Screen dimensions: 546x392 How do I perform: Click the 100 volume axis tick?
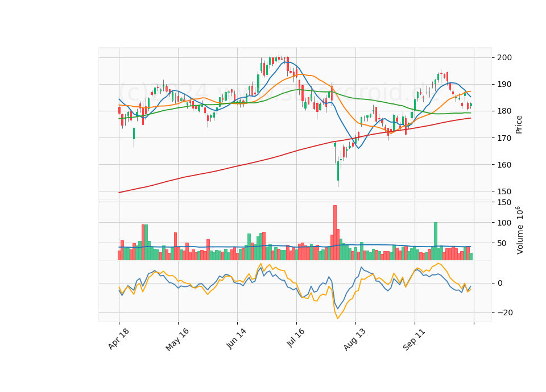(504, 223)
